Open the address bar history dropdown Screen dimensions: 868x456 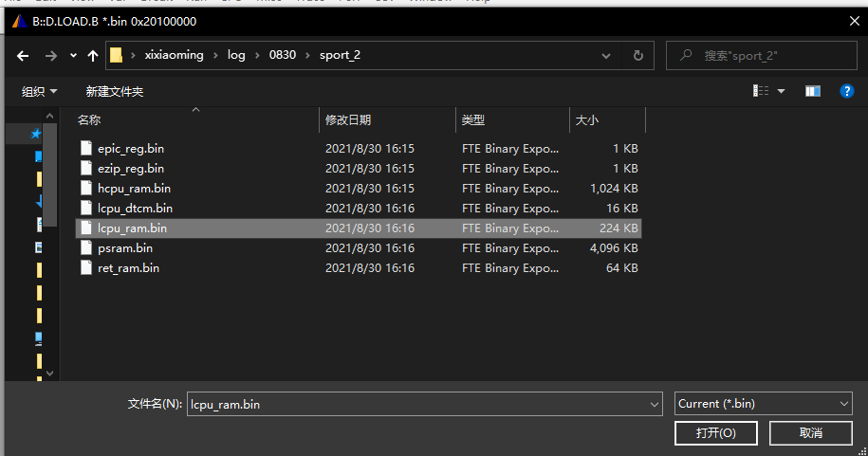608,56
